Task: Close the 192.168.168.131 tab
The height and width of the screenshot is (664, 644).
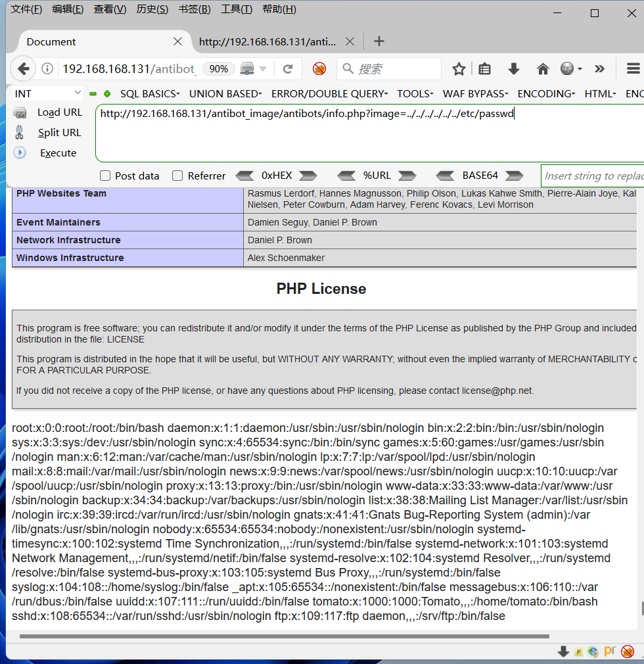Action: (350, 41)
